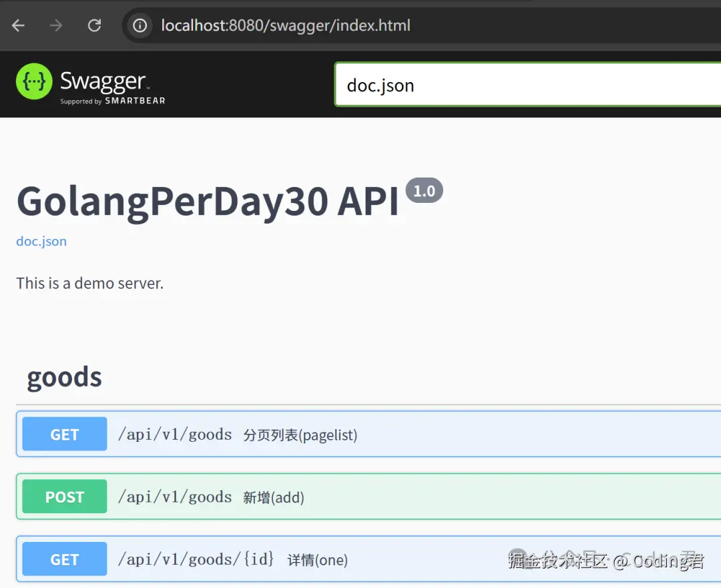This screenshot has width=721, height=588.
Task: Reload the Swagger page
Action: point(94,25)
